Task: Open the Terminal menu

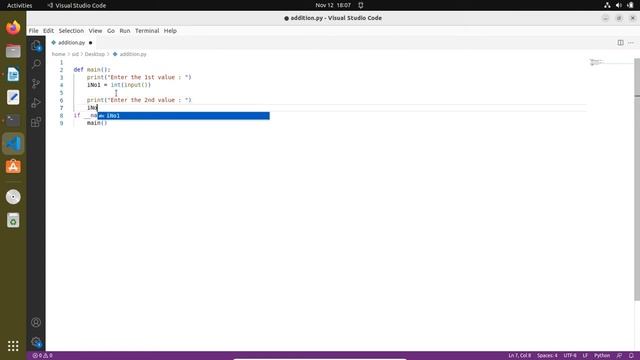Action: tap(147, 31)
